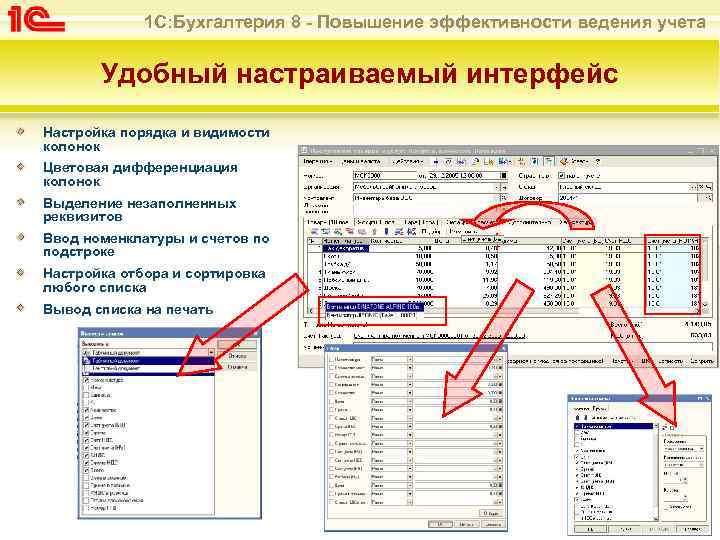Uncheck Сумма НДС in the print list dialog

pyautogui.click(x=86, y=463)
